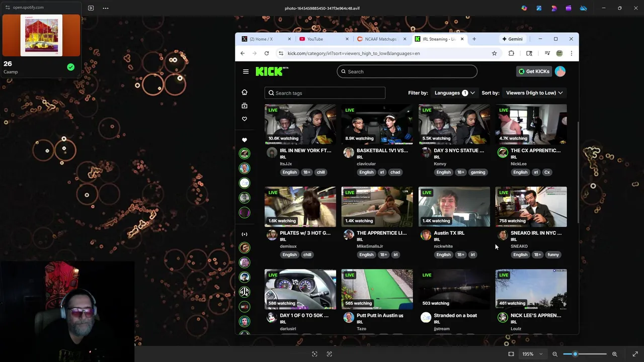This screenshot has height=362, width=644.
Task: Open the browser extensions puzzle icon
Action: pyautogui.click(x=511, y=53)
